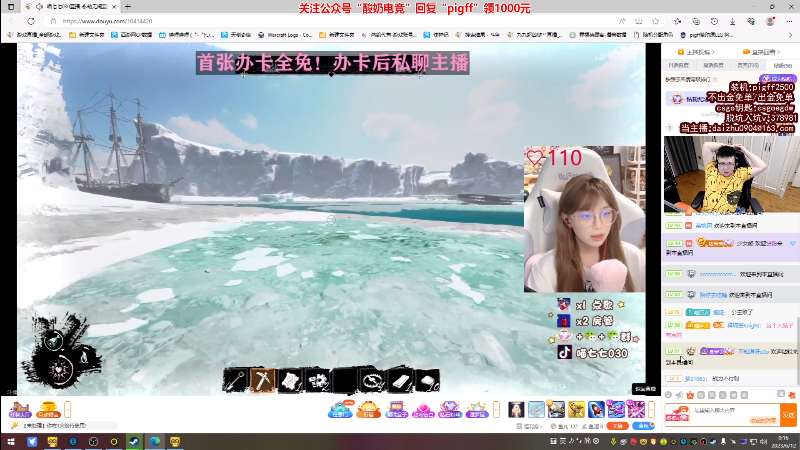Image resolution: width=800 pixels, height=450 pixels.
Task: Open the blue activity icon with New badge
Action: (340, 409)
